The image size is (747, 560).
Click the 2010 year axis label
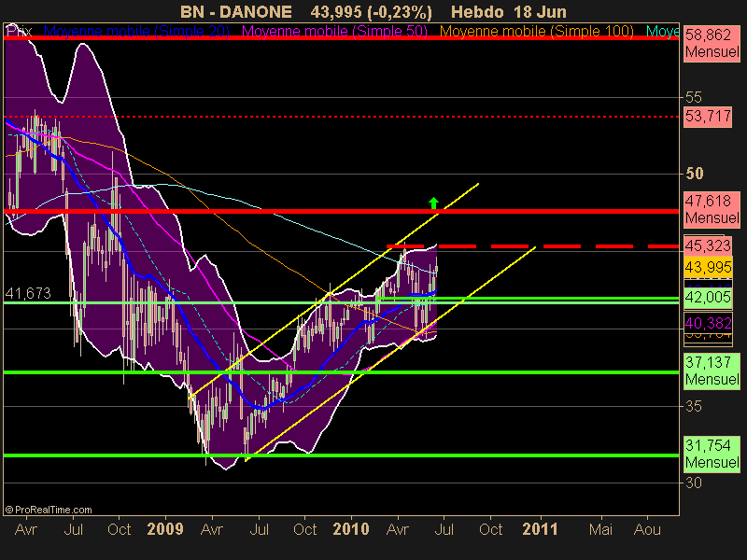tap(351, 529)
